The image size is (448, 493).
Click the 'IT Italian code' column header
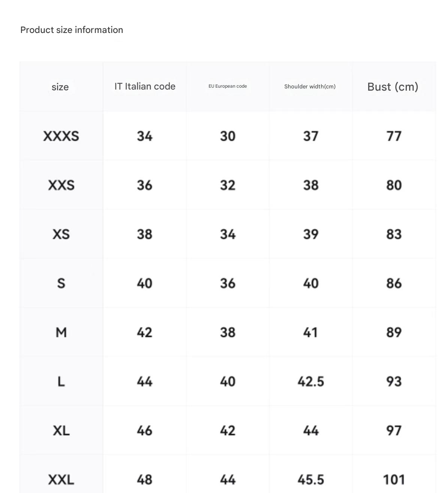145,87
